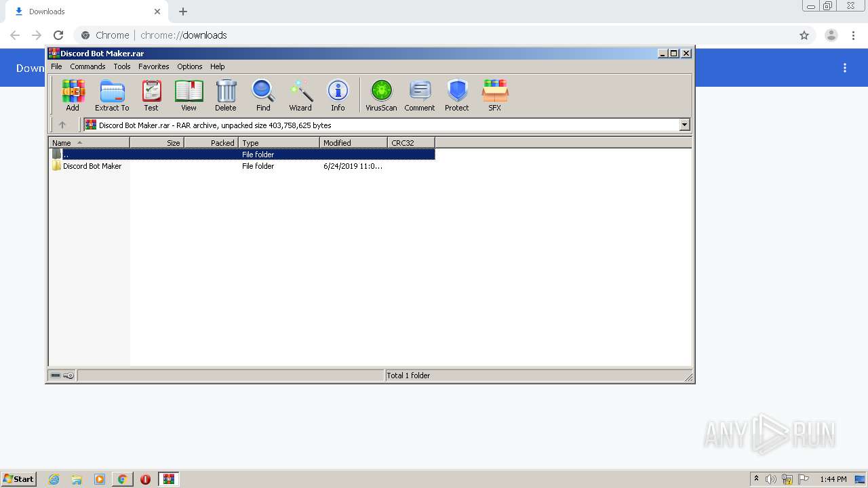This screenshot has height=488, width=868.
Task: Run the Test archive tool
Action: point(151,95)
